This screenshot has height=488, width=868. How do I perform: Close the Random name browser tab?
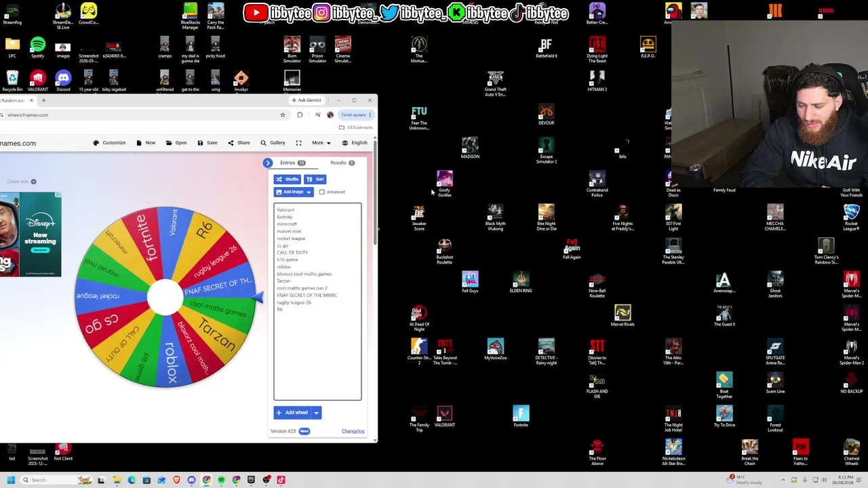tap(31, 100)
